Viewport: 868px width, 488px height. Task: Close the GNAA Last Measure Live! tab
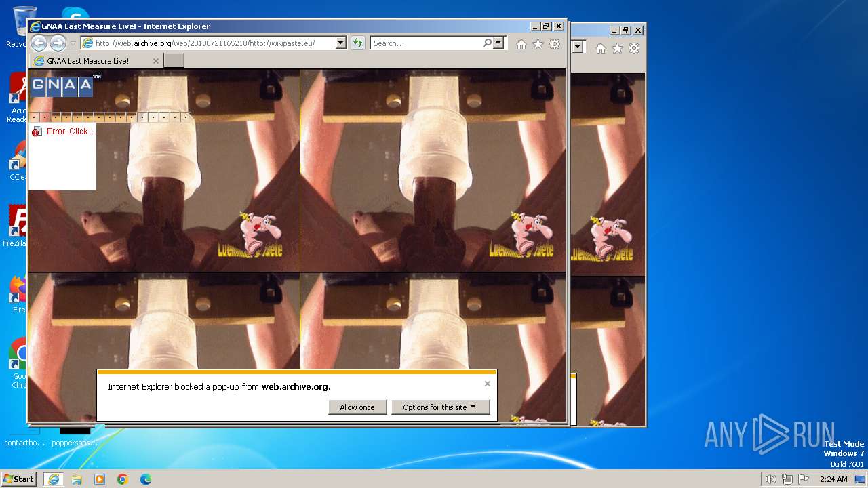pyautogui.click(x=155, y=61)
